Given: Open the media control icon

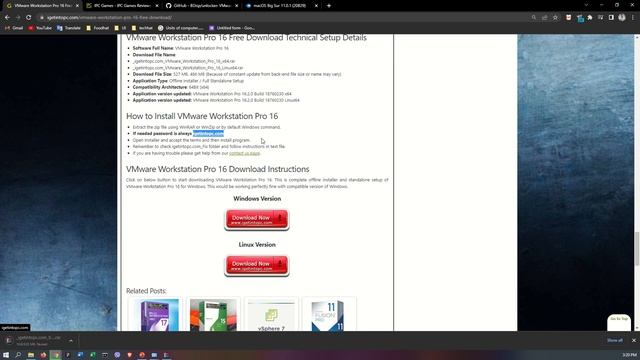Looking at the screenshot, I should [x=600, y=18].
